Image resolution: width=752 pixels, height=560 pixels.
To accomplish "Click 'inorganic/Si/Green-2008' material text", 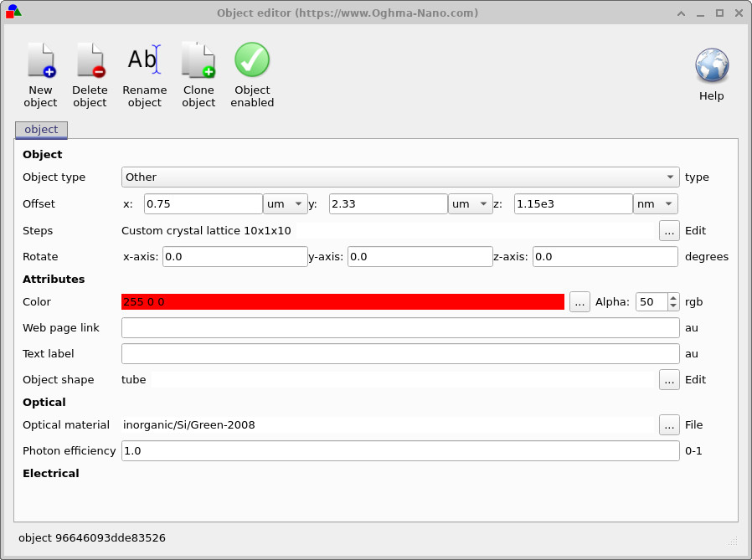I will [x=189, y=424].
